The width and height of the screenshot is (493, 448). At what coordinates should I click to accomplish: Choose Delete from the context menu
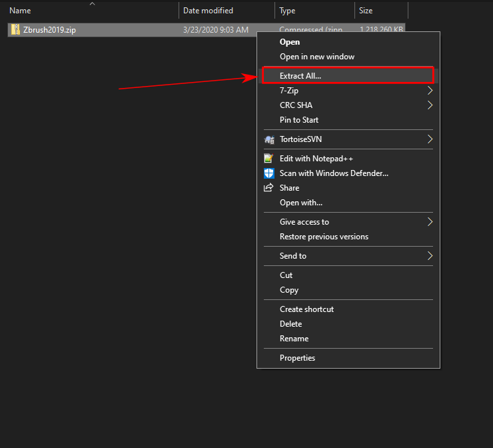(x=348, y=324)
